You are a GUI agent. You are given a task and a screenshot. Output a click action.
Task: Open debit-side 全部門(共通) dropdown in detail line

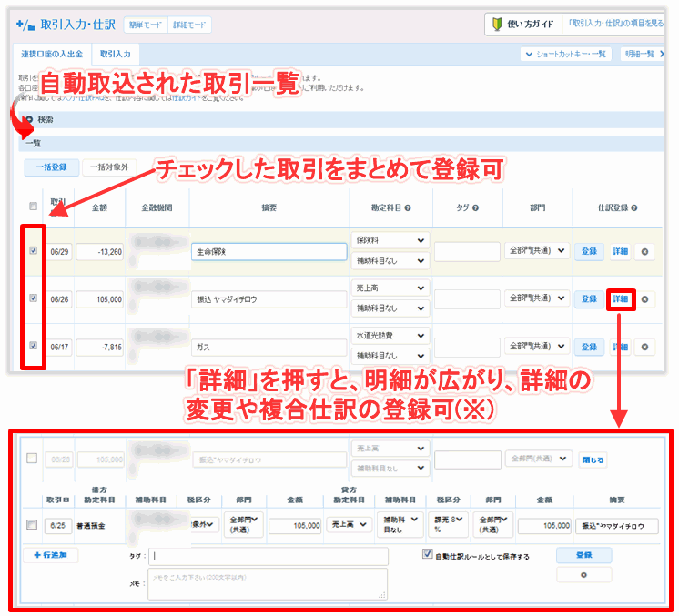[x=243, y=524]
